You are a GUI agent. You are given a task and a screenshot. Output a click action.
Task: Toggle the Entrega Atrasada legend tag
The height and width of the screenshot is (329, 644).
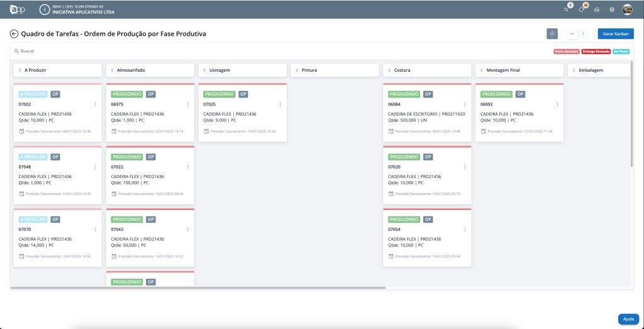596,52
